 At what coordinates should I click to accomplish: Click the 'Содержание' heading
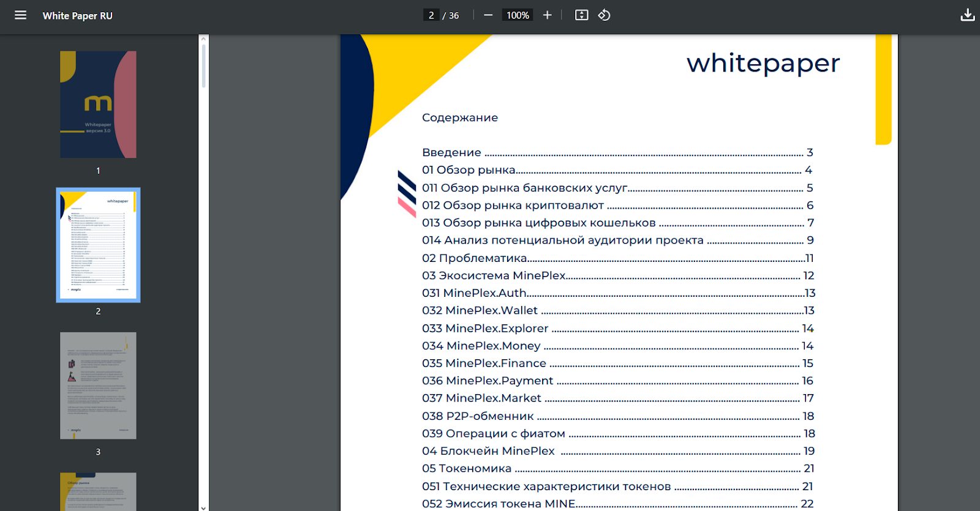(x=460, y=118)
